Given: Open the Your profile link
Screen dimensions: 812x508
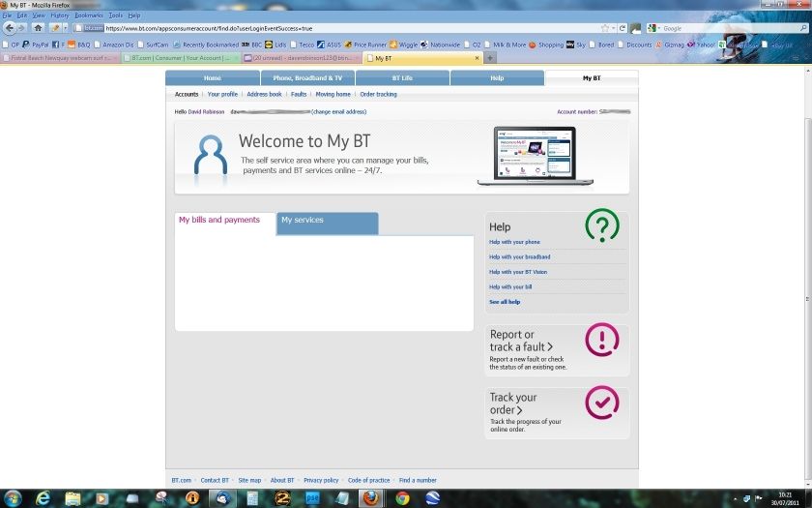Looking at the screenshot, I should tap(222, 95).
